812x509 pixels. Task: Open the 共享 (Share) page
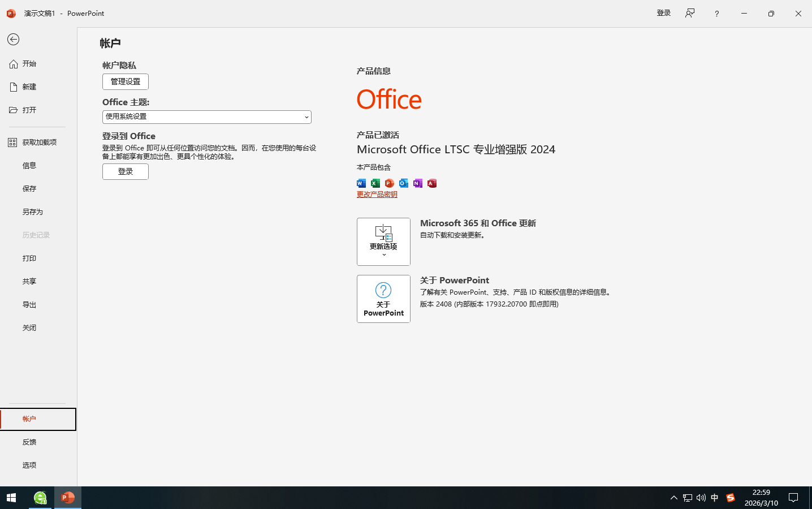click(38, 282)
